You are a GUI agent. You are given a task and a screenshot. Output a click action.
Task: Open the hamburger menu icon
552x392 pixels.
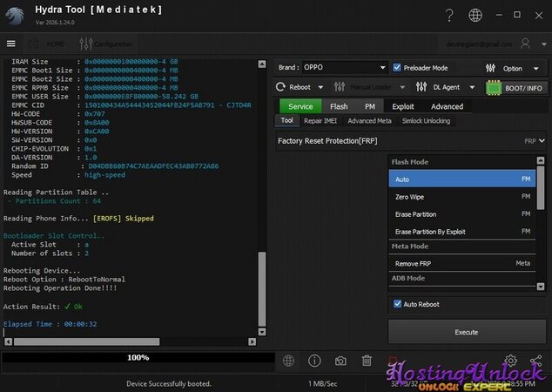click(11, 44)
